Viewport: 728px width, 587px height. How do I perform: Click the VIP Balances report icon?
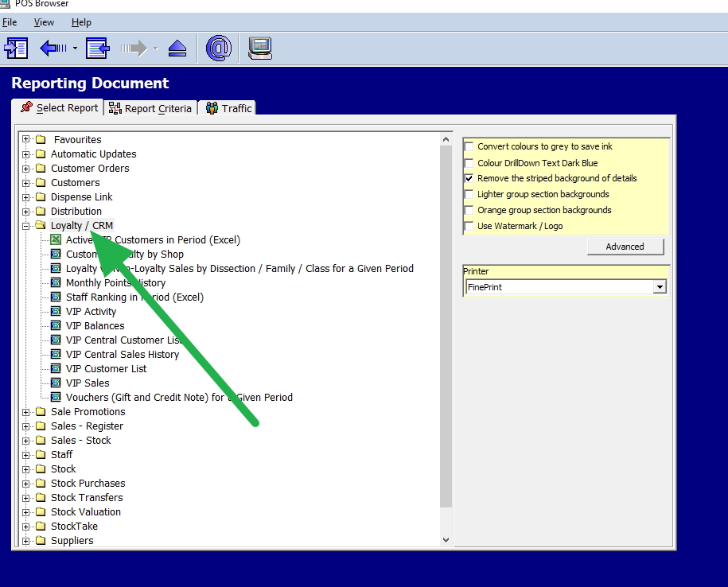point(56,325)
